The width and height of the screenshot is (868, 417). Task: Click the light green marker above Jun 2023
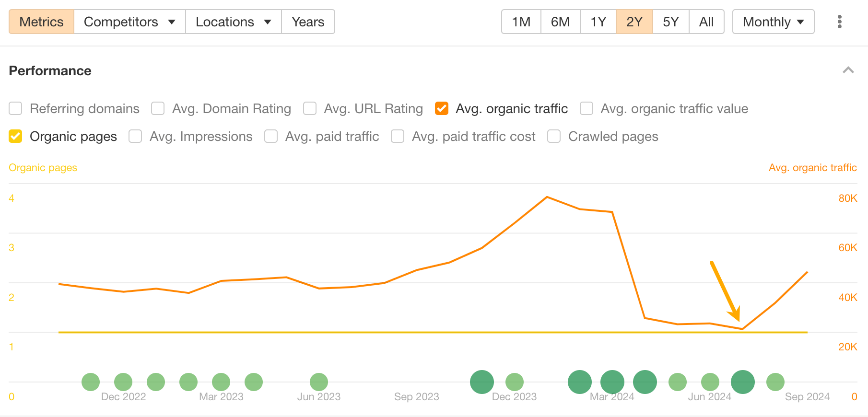[318, 382]
